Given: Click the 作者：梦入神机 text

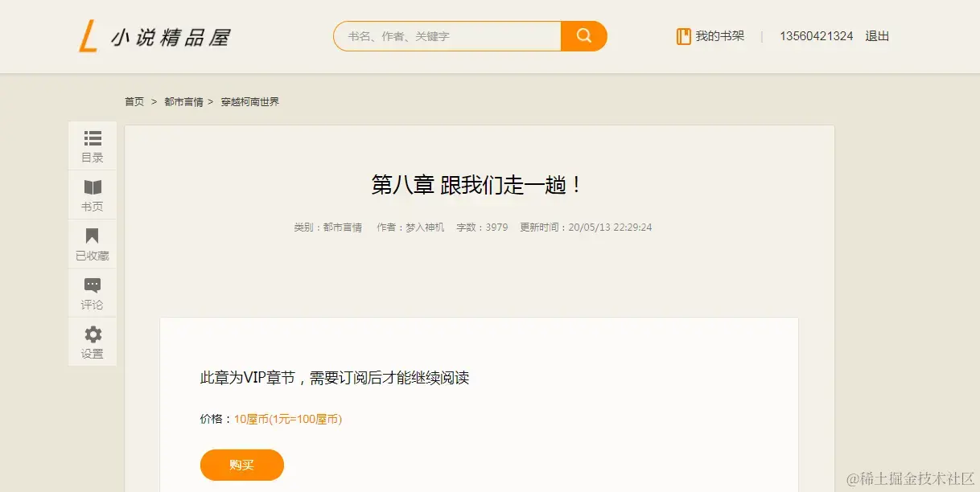Looking at the screenshot, I should (x=410, y=228).
